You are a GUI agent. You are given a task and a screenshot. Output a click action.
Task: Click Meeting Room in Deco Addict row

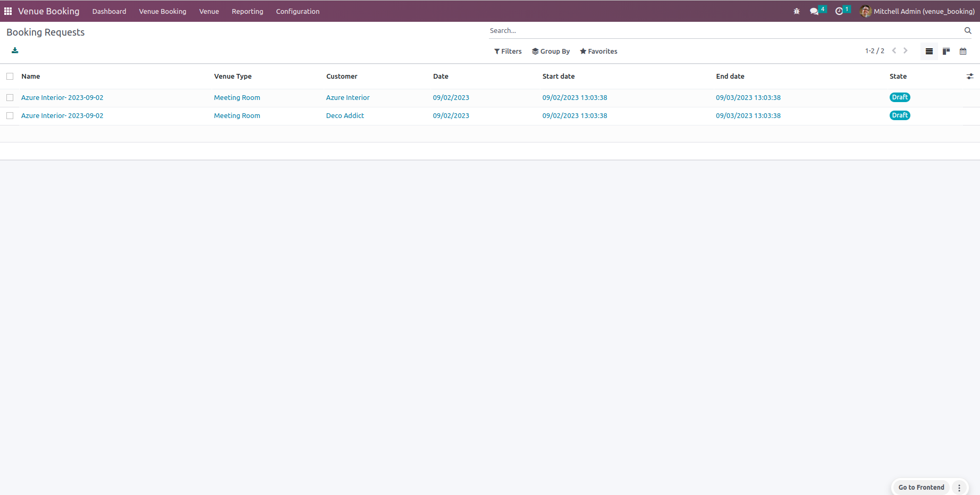point(237,116)
